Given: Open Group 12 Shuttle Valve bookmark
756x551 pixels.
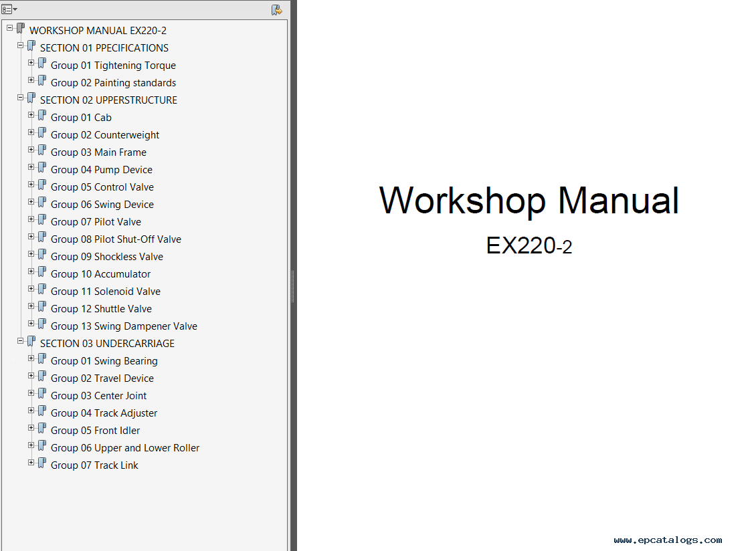Looking at the screenshot, I should (101, 308).
